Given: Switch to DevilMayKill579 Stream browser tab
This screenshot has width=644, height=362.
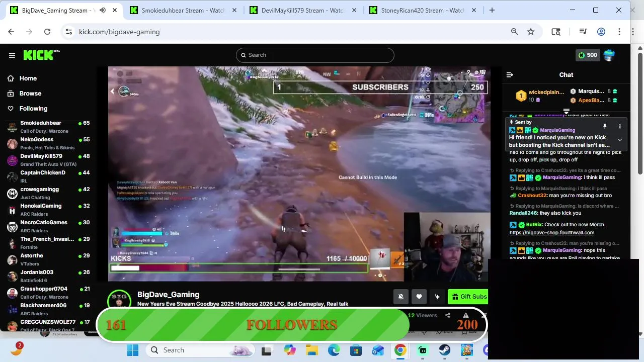Looking at the screenshot, I should pyautogui.click(x=303, y=10).
